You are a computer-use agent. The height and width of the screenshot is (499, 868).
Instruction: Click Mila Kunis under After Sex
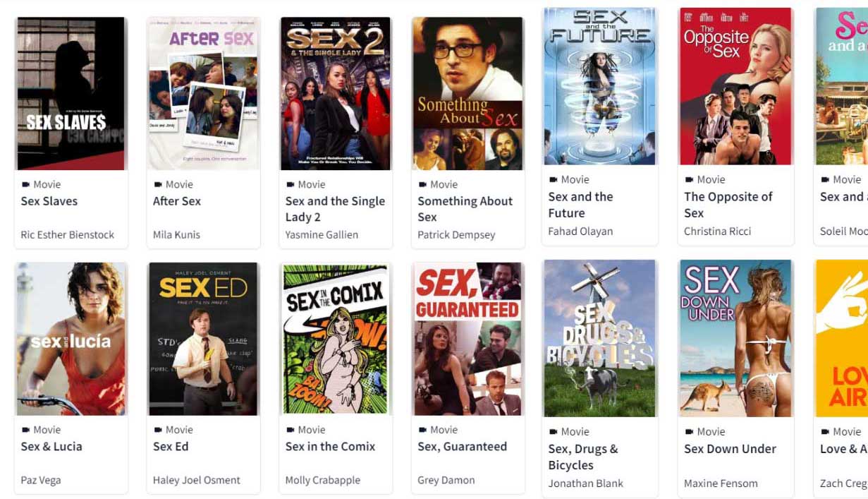pyautogui.click(x=176, y=234)
